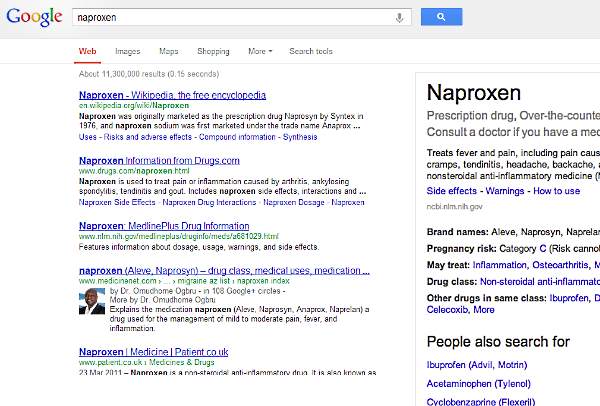The height and width of the screenshot is (406, 600).
Task: Click the Uses sitelink under Wikipedia
Action: click(88, 137)
